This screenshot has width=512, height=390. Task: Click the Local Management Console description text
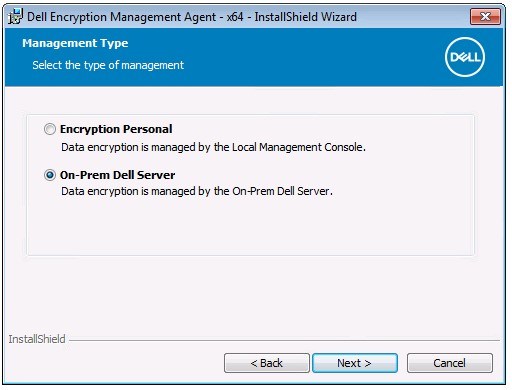click(213, 147)
